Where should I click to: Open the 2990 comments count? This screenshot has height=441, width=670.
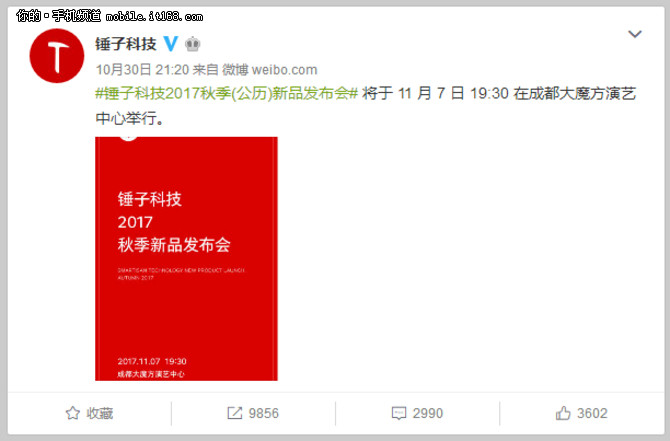tap(428, 413)
